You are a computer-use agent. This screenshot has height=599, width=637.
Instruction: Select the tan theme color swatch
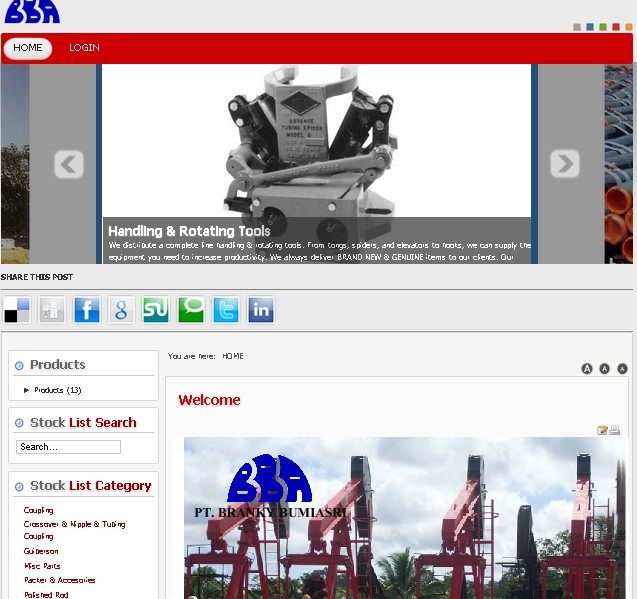click(577, 27)
